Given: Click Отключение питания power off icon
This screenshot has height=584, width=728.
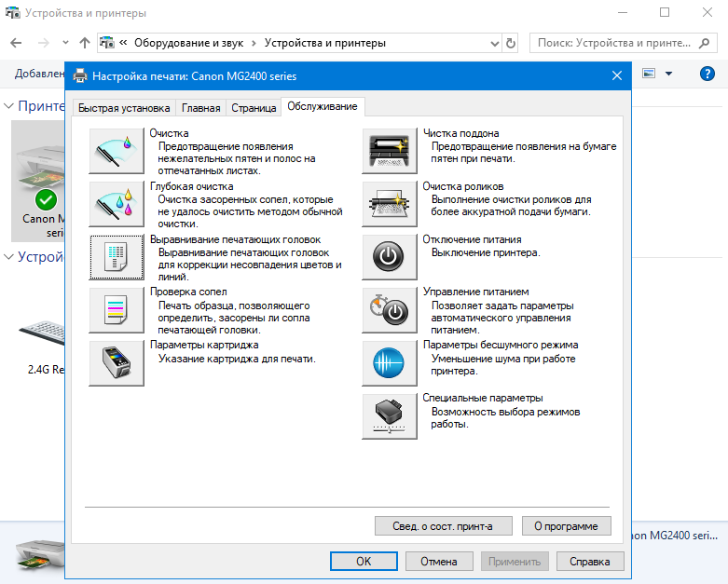Looking at the screenshot, I should pyautogui.click(x=390, y=257).
